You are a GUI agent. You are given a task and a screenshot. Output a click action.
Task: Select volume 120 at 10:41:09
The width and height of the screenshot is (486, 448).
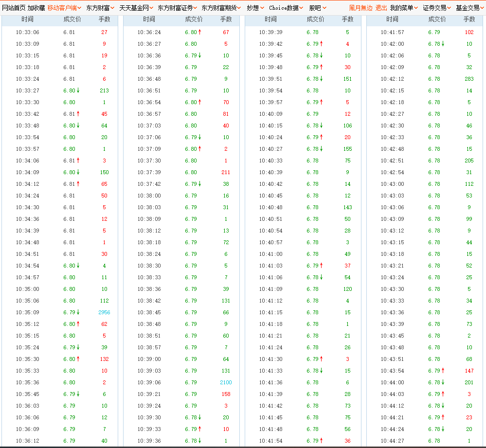pos(347,289)
